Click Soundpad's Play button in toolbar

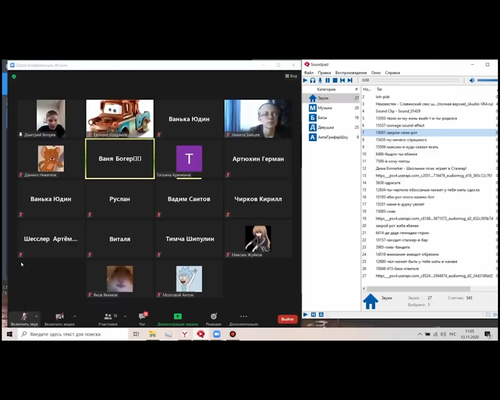305,80
